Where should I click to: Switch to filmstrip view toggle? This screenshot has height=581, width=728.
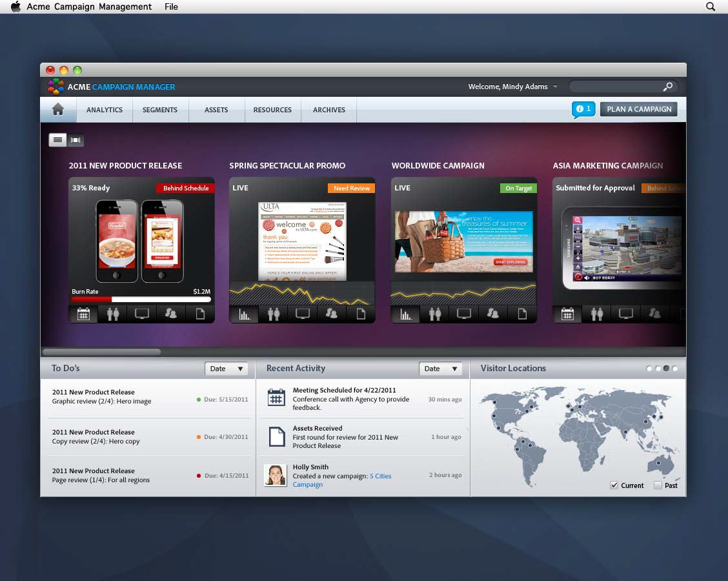(76, 140)
